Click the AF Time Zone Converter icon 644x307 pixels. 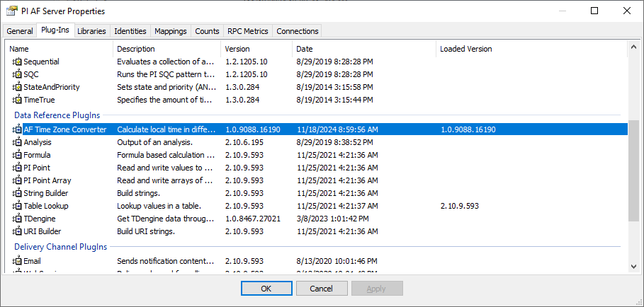(17, 129)
